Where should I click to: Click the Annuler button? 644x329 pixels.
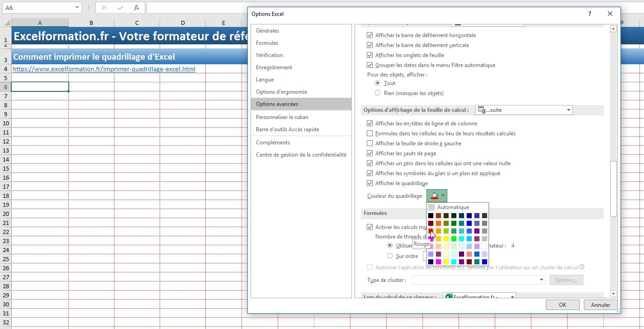point(601,305)
